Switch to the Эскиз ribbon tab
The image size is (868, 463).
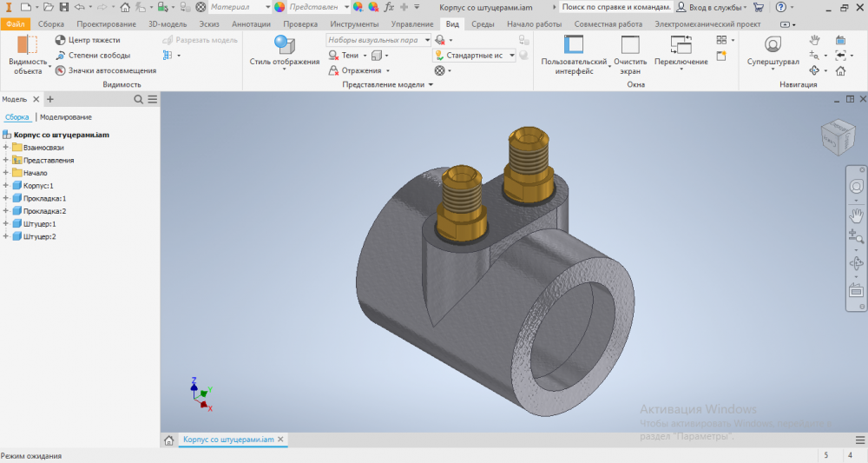[208, 23]
